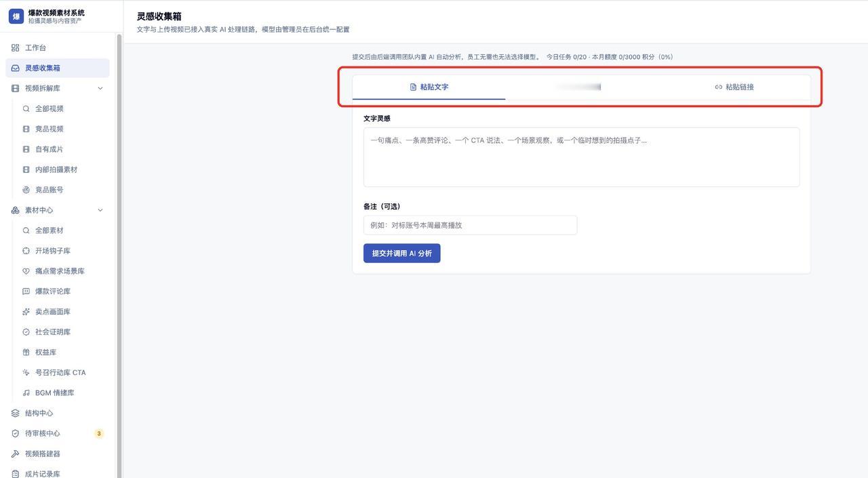Screen dimensions: 868x478
Task: Open the 自有成片 film icon
Action: (26, 149)
